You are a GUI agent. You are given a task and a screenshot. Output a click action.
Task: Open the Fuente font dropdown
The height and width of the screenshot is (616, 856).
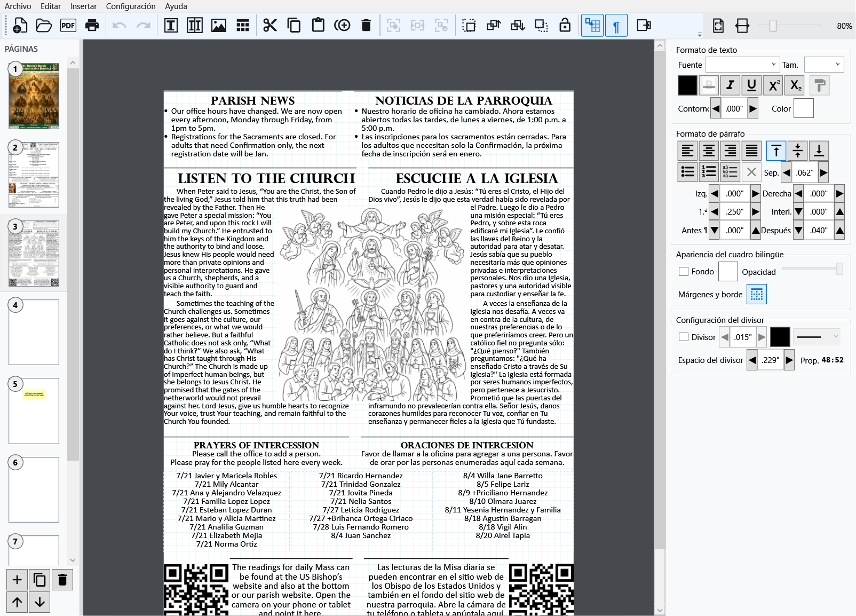point(743,65)
